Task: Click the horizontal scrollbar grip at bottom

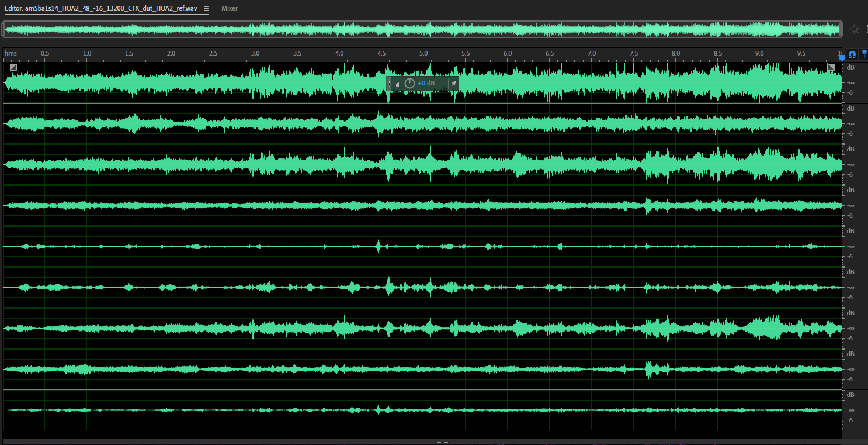Action: click(443, 441)
